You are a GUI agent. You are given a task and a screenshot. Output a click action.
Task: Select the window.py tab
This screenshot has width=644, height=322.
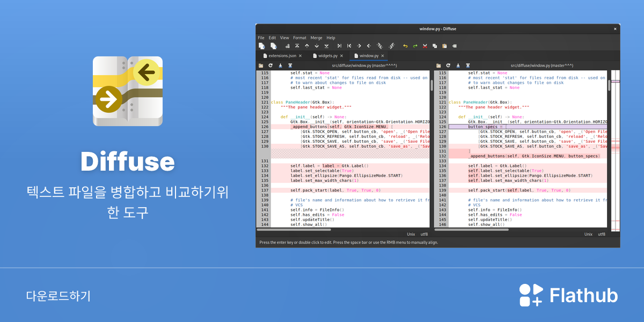pyautogui.click(x=369, y=56)
